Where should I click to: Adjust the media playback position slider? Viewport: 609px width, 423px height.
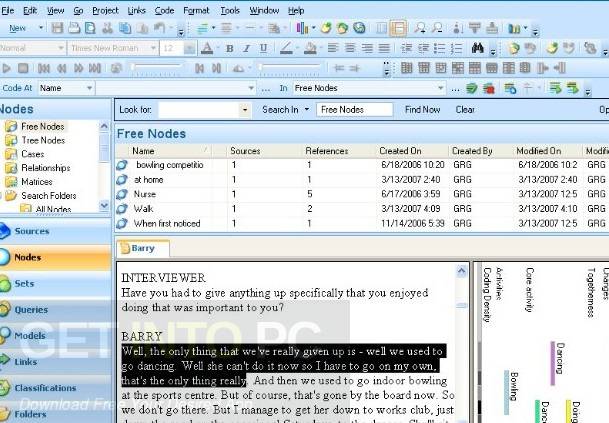156,68
